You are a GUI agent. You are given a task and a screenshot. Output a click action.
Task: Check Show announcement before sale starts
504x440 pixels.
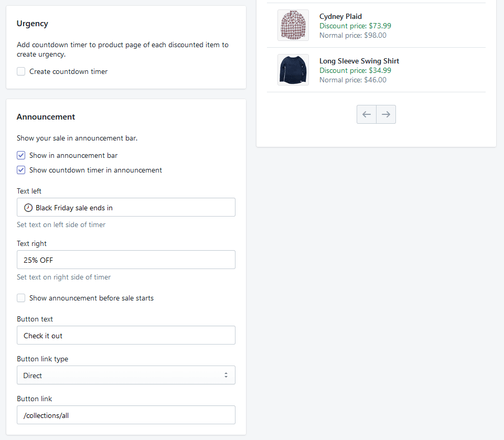21,298
